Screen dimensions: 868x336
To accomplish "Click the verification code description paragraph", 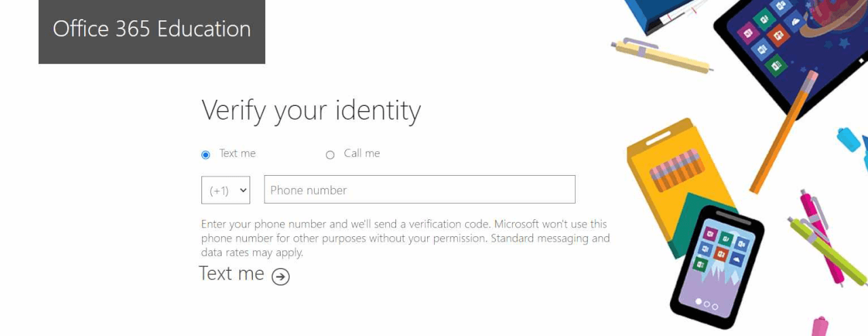I will [x=405, y=238].
